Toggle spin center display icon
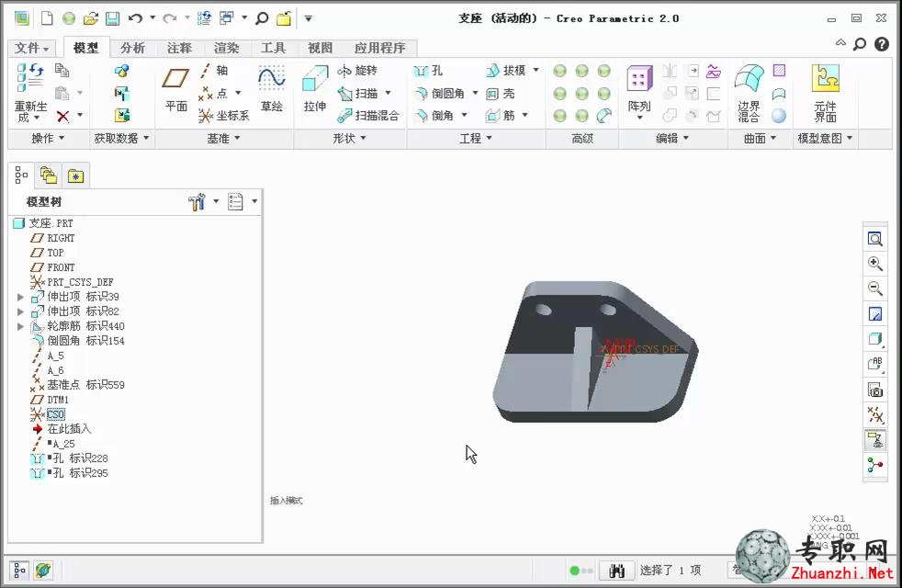Viewport: 902px width, 588px height. tap(875, 465)
